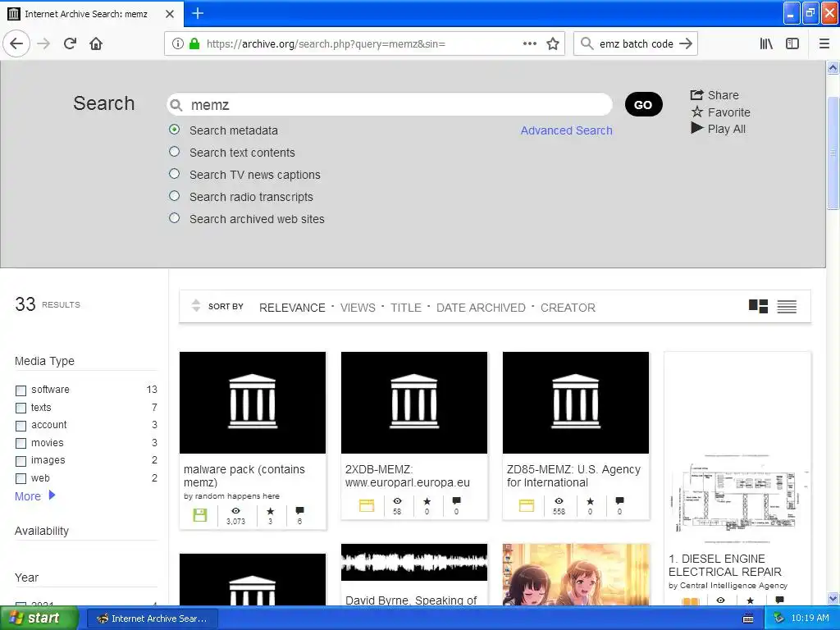This screenshot has height=630, width=840.
Task: Open 'ZD85-MEMZ: U.S. Agency for International' result
Action: pos(573,476)
